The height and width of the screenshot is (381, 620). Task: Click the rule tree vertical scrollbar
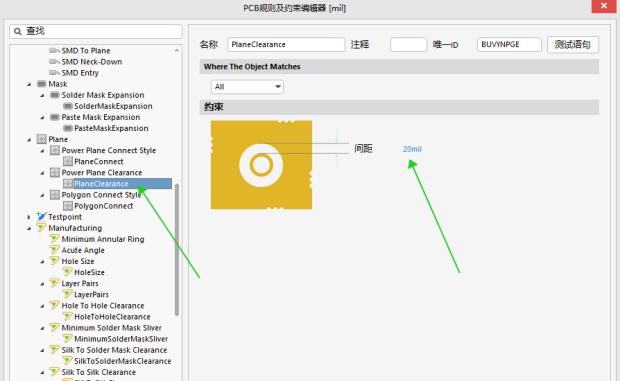177,250
